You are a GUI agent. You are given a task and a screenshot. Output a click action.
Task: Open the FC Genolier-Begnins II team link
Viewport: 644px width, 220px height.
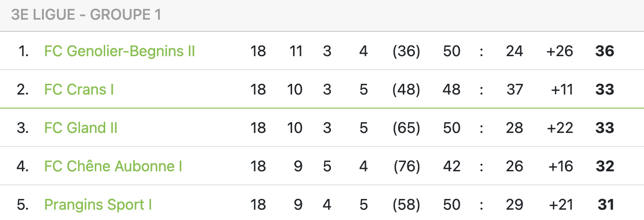pos(119,51)
